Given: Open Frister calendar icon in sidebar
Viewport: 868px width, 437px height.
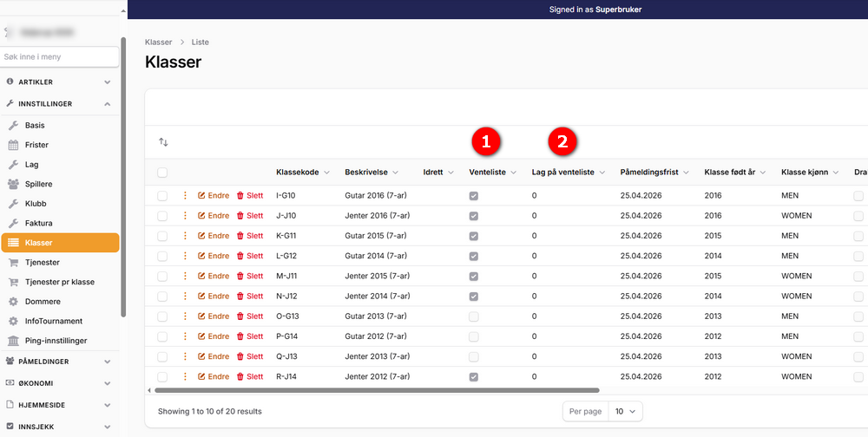Looking at the screenshot, I should pyautogui.click(x=13, y=145).
